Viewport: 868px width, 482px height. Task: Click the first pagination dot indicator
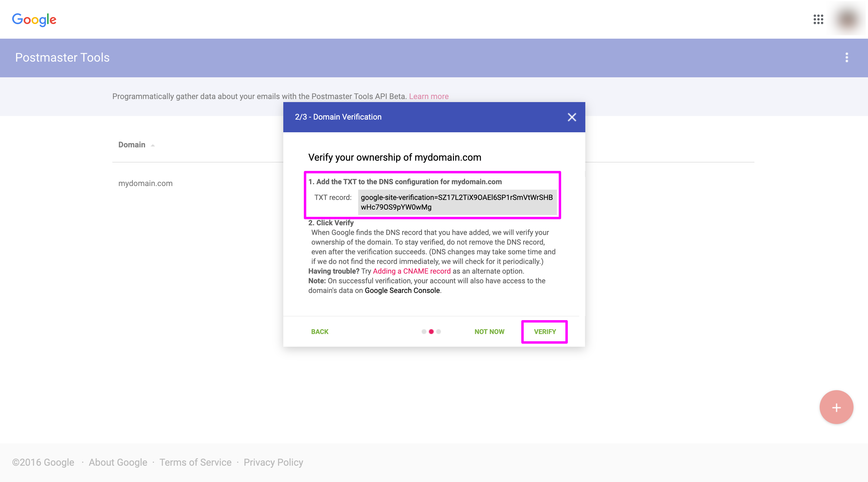tap(424, 331)
